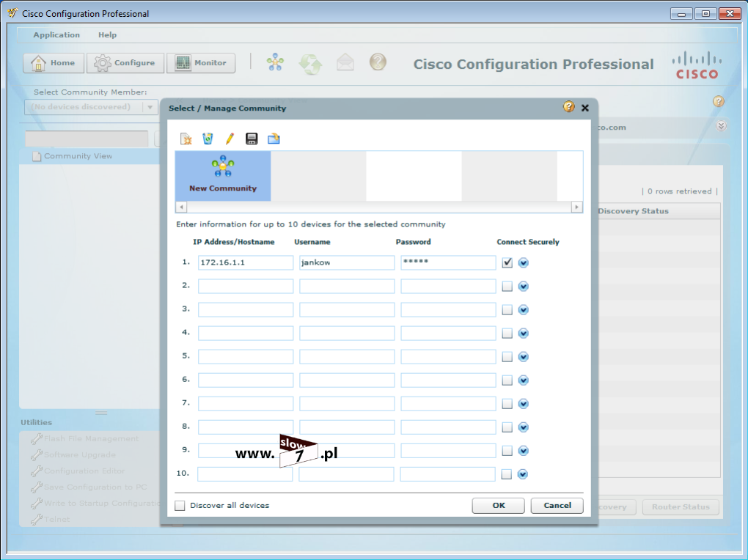Check Connect Securely for device 6
The image size is (748, 560).
(x=507, y=380)
